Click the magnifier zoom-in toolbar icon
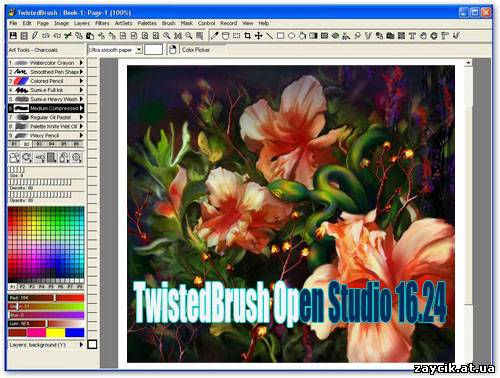The image size is (500, 378). tap(167, 35)
